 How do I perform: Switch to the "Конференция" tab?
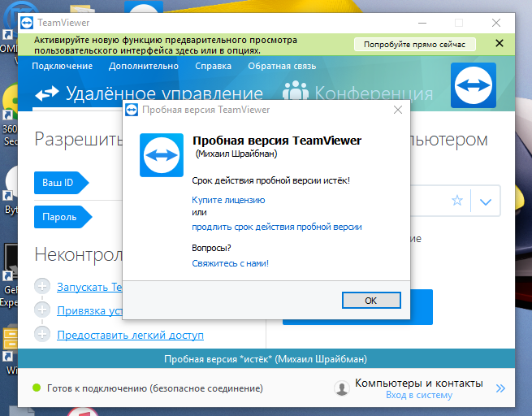pos(374,93)
